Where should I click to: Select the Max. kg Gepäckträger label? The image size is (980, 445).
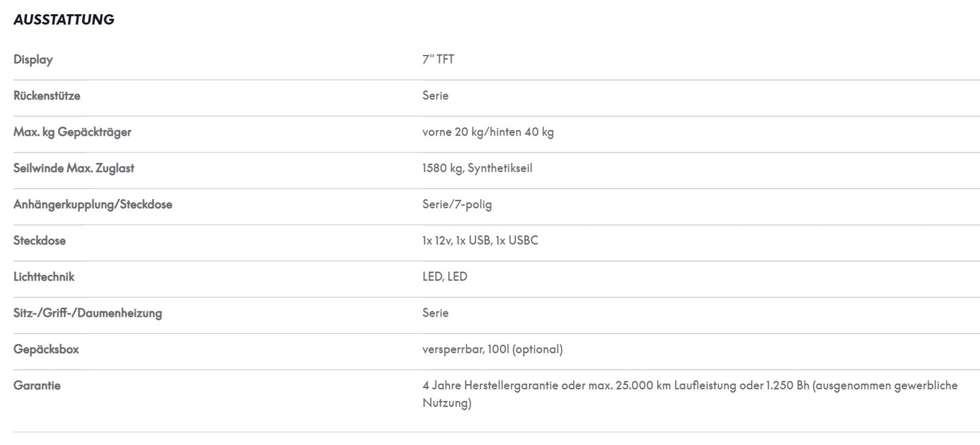[x=73, y=132]
